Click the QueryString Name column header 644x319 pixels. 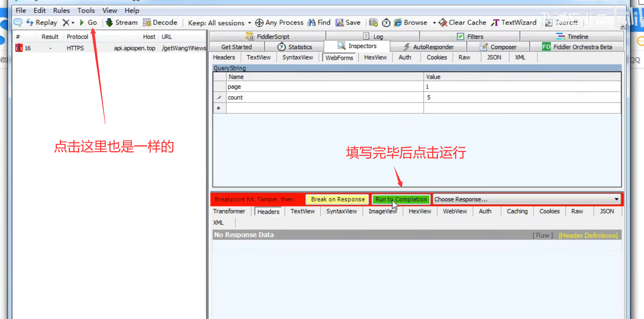click(325, 77)
